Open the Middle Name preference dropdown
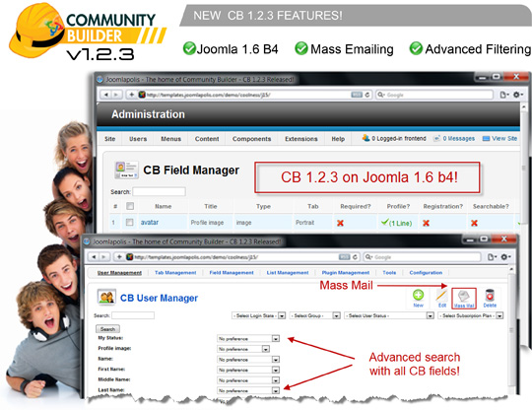This screenshot has width=532, height=410. [248, 380]
